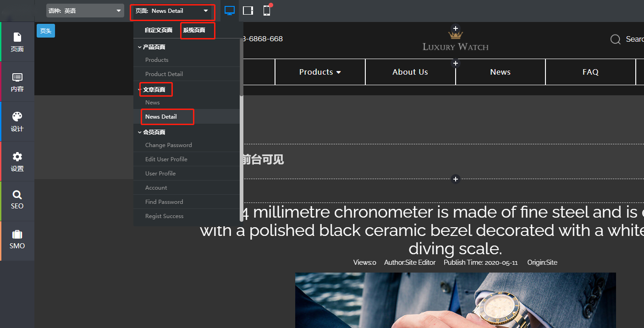644x328 pixels.
Task: Select Change Password page entry
Action: click(169, 145)
